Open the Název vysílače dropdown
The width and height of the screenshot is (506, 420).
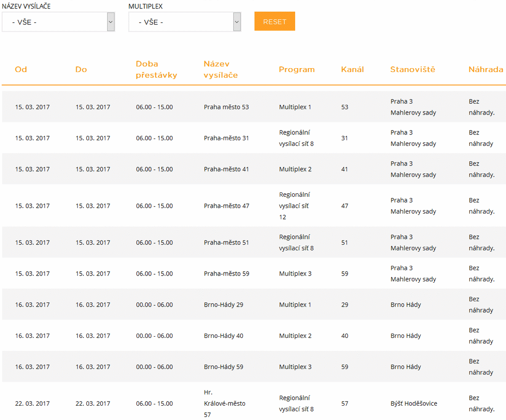tap(58, 22)
